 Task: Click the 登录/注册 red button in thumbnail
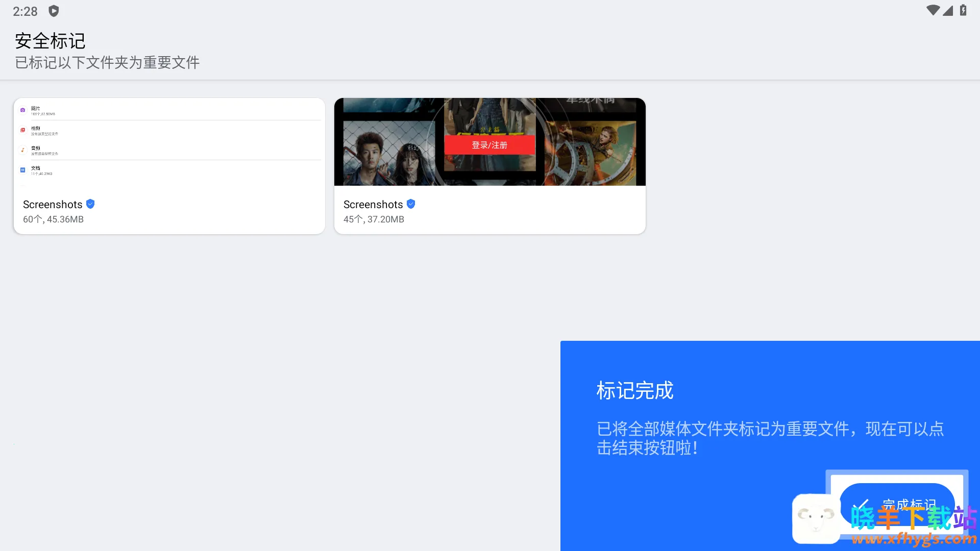point(489,145)
